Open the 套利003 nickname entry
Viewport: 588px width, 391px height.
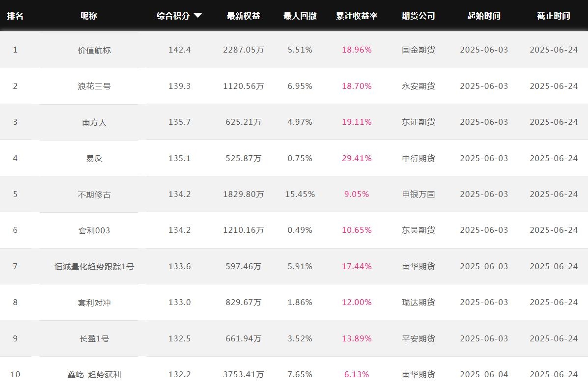[94, 230]
